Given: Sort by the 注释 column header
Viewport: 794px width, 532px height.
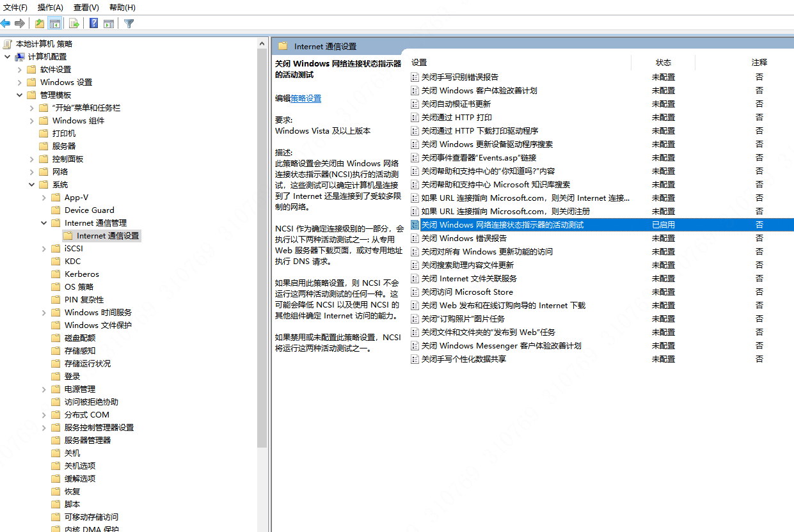Looking at the screenshot, I should [759, 63].
